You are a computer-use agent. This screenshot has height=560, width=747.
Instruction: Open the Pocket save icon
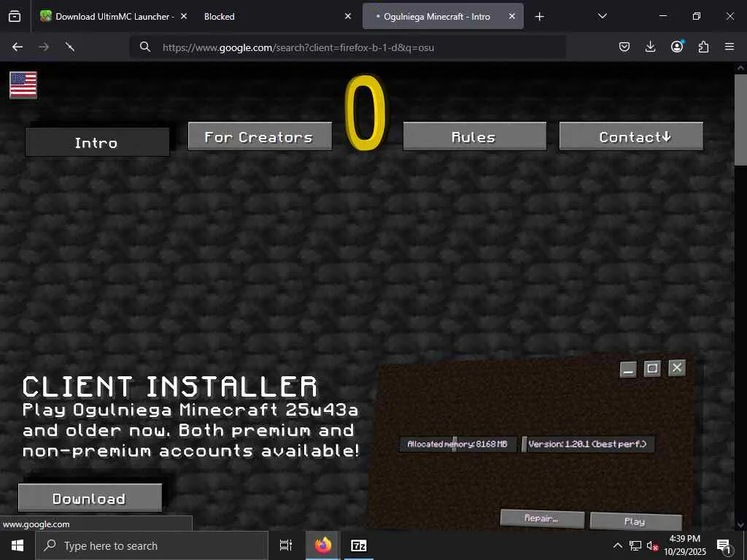coord(624,47)
